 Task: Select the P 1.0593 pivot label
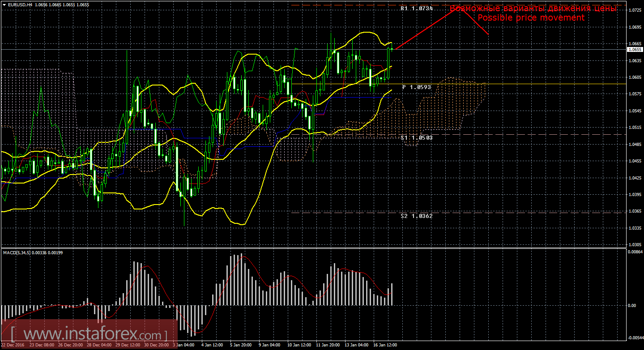pyautogui.click(x=417, y=87)
